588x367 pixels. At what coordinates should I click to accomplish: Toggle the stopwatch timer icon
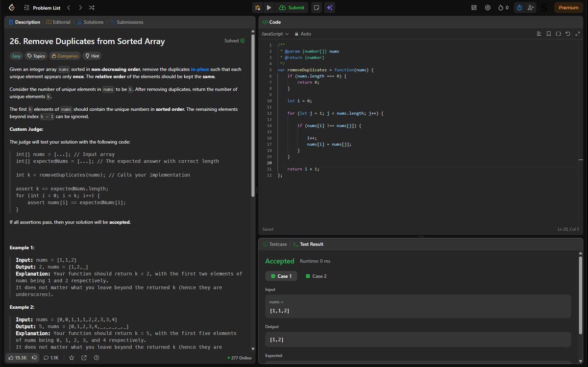[519, 7]
